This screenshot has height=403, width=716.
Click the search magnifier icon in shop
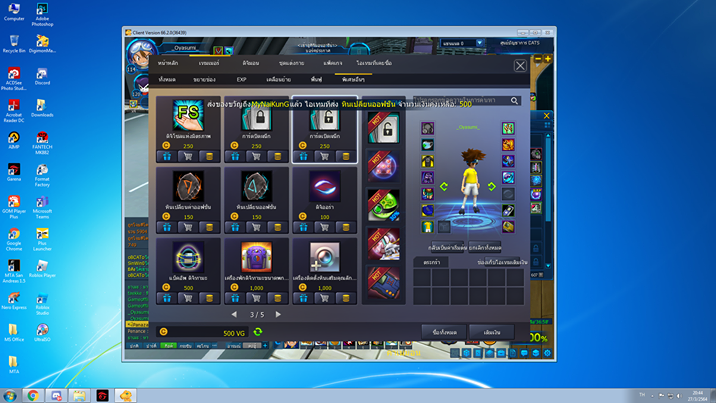coord(515,100)
